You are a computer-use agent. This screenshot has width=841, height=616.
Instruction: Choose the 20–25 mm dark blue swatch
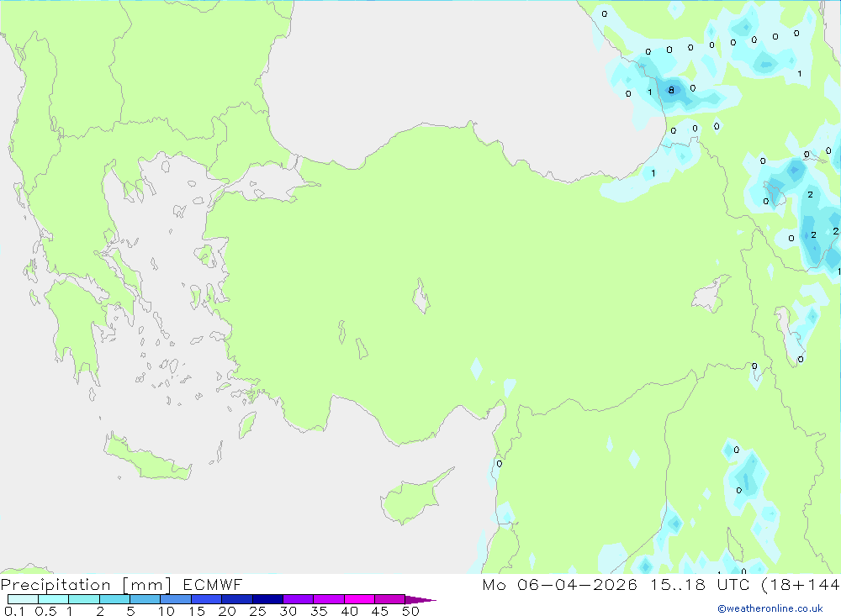pos(236,599)
